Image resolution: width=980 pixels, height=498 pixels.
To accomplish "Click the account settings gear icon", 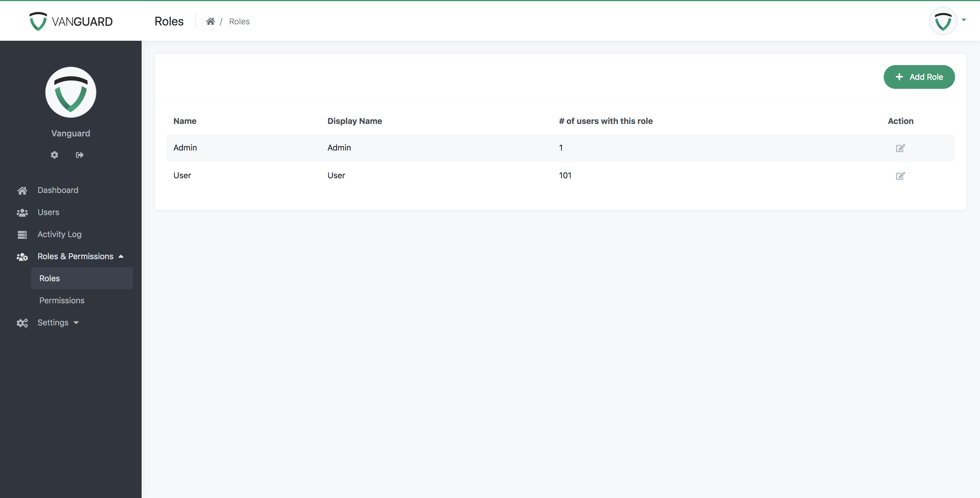I will 55,154.
